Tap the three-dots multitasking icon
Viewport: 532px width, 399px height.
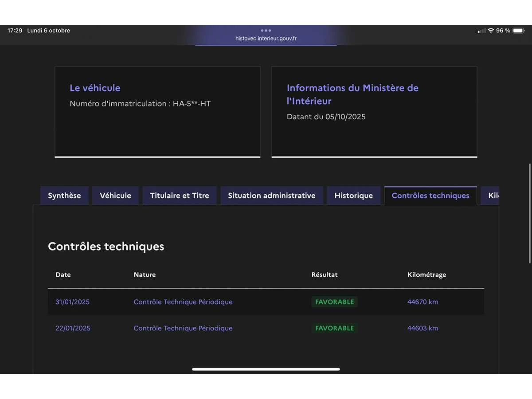[266, 31]
